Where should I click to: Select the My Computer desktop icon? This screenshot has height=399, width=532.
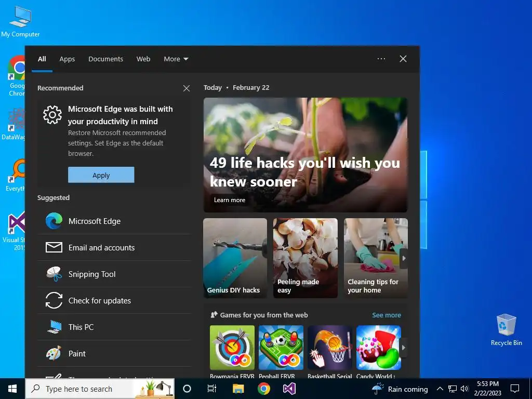point(20,22)
